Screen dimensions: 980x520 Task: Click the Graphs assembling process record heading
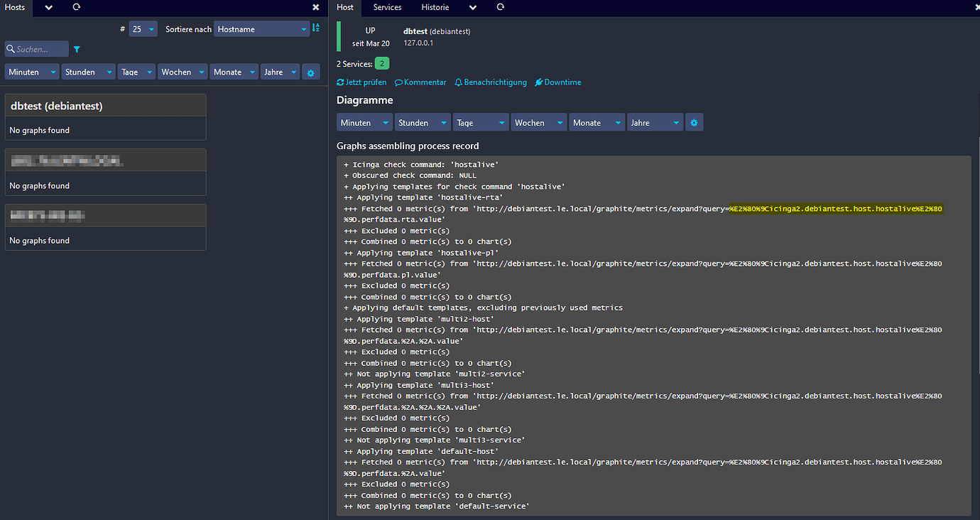(408, 146)
